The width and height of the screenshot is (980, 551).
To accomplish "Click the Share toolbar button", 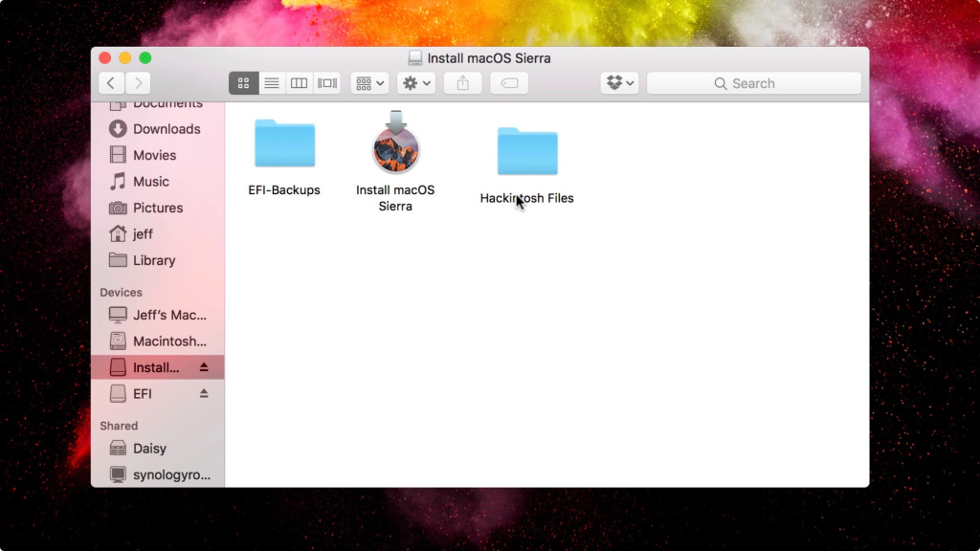I will (462, 83).
